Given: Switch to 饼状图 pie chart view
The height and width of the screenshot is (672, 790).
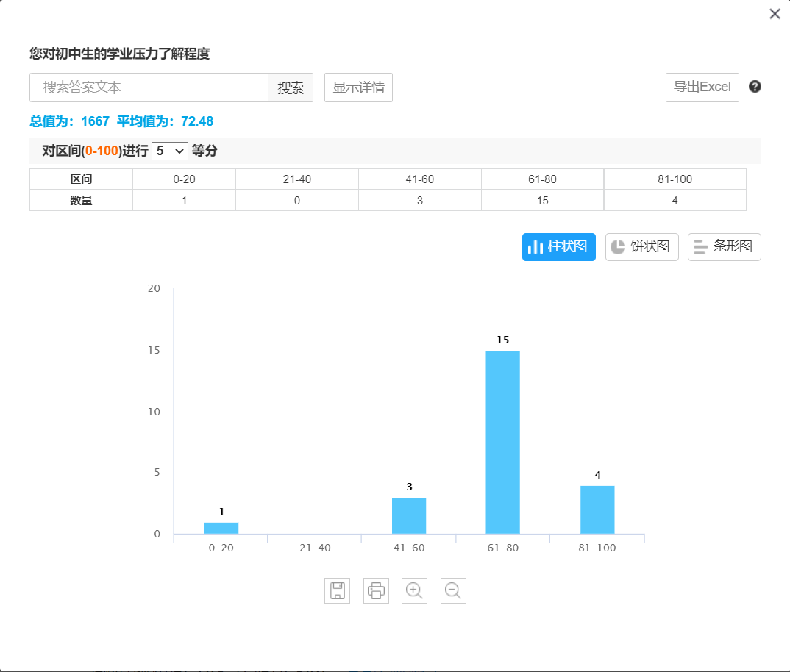Looking at the screenshot, I should [x=641, y=247].
